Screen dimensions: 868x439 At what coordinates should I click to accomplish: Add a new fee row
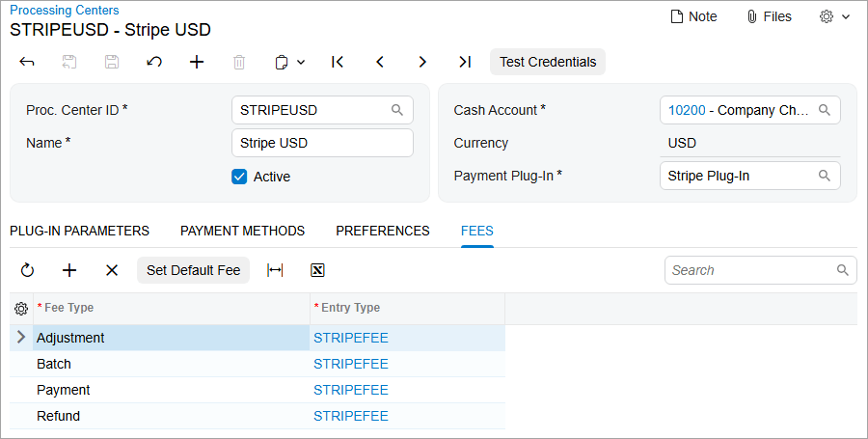coord(69,270)
